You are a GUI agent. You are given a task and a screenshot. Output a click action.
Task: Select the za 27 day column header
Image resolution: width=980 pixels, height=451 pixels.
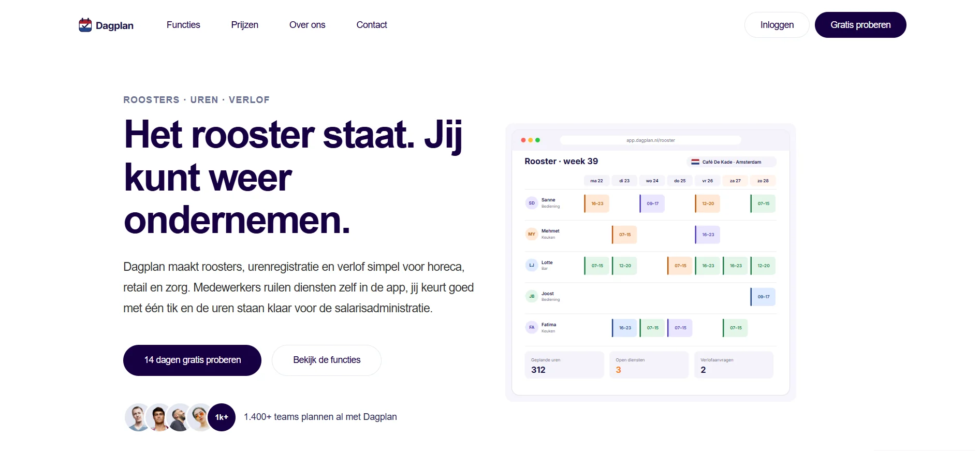click(x=735, y=181)
